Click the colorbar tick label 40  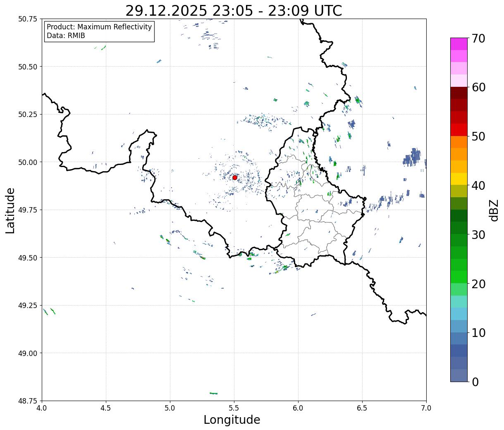click(x=478, y=186)
